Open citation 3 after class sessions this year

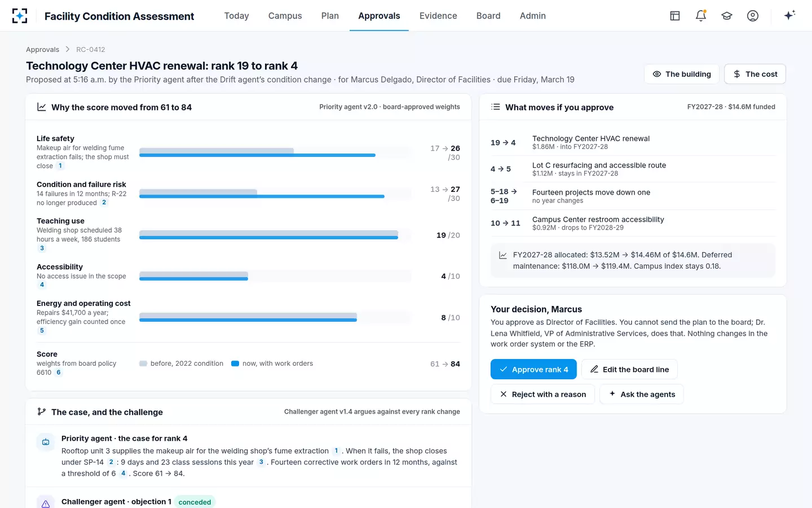(x=261, y=462)
